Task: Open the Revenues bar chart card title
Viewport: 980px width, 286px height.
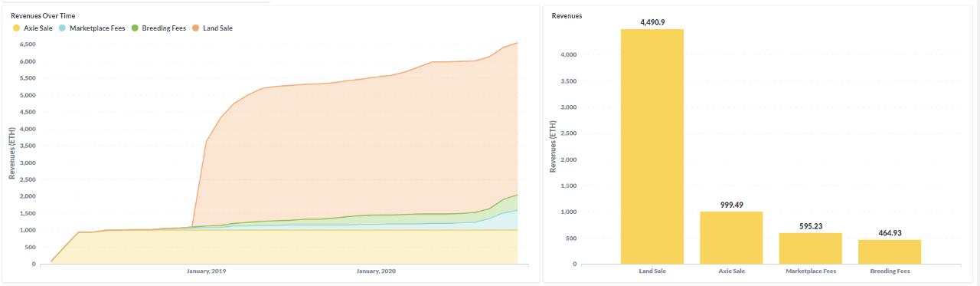Action: coord(567,15)
